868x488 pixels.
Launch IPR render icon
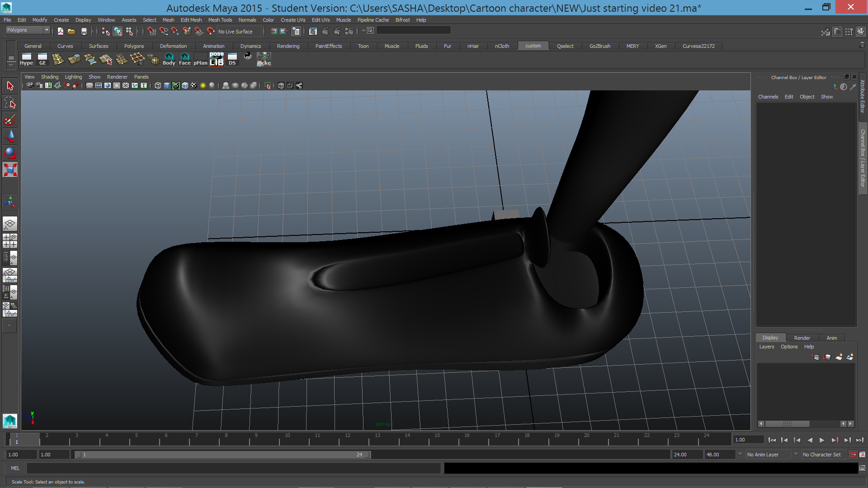pyautogui.click(x=337, y=31)
